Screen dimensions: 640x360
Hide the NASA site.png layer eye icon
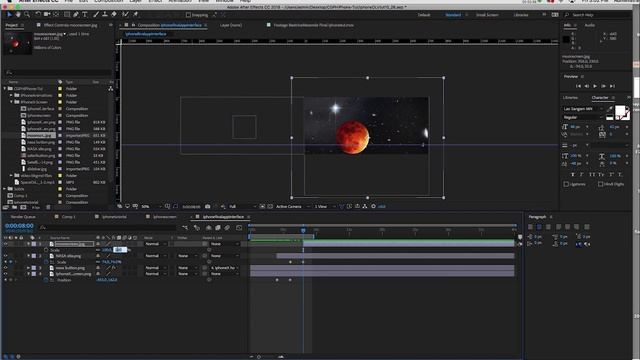6,256
